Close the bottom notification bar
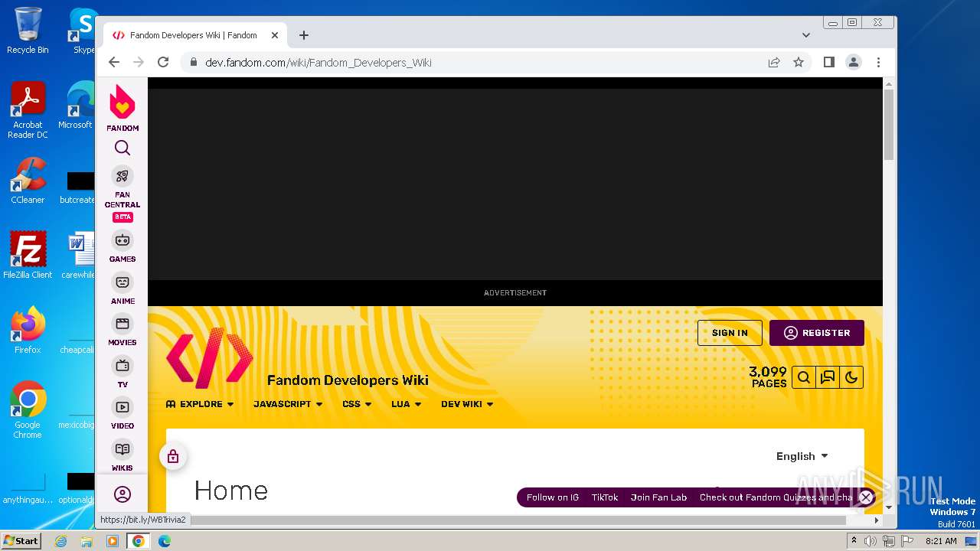 (865, 497)
